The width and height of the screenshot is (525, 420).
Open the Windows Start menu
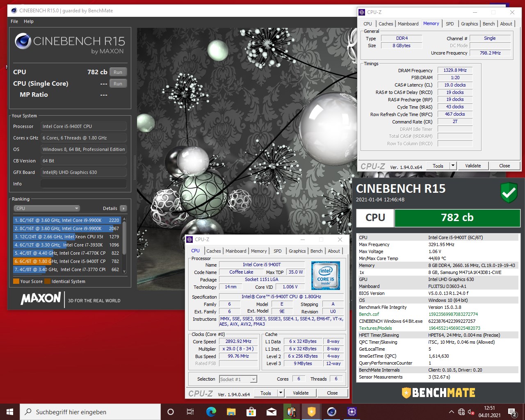click(10, 412)
